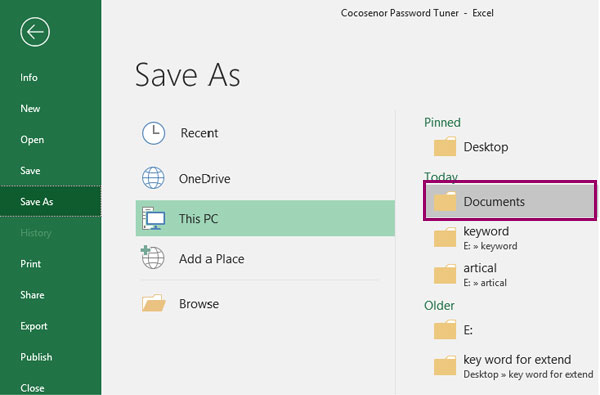Screen dimensions: 600x395
Task: Select the Documents folder name
Action: coord(494,201)
